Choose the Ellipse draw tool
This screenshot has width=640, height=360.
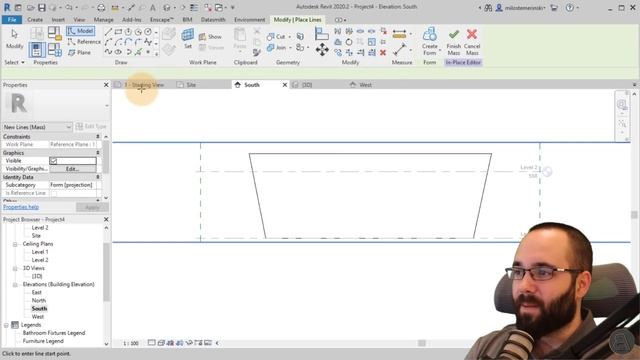pyautogui.click(x=118, y=52)
